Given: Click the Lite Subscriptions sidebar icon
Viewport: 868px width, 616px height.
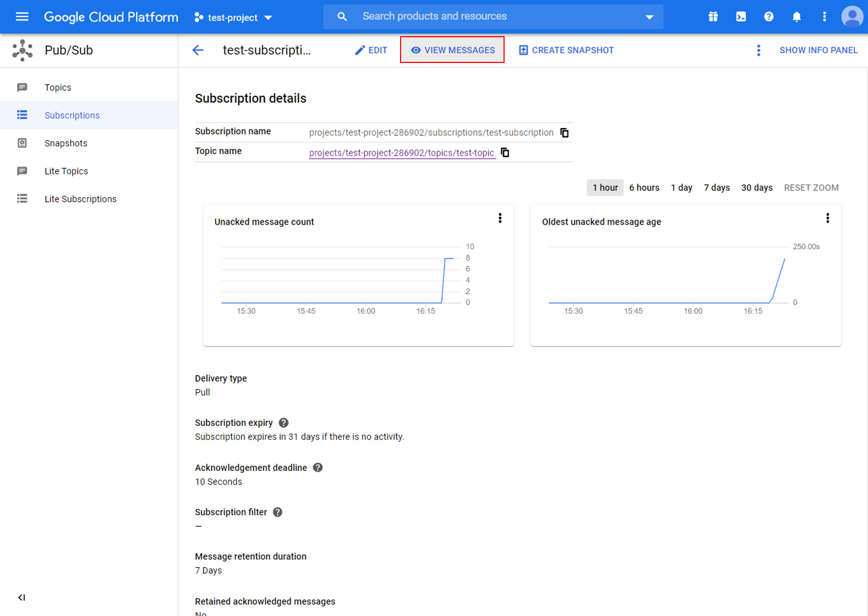Looking at the screenshot, I should [x=22, y=199].
